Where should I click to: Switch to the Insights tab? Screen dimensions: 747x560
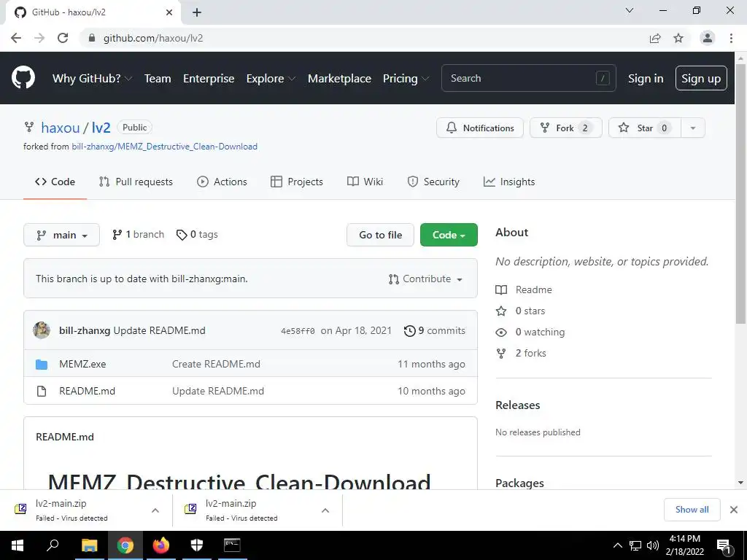(x=509, y=182)
